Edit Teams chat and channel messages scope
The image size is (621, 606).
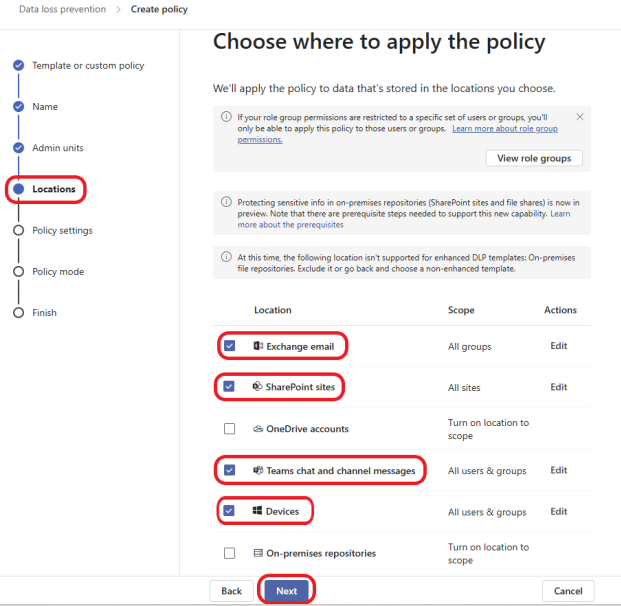point(558,470)
